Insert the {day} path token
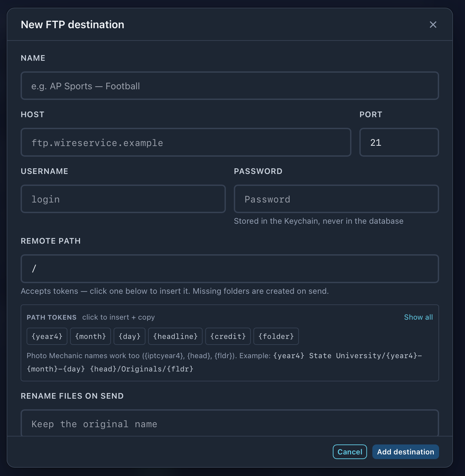 (130, 336)
